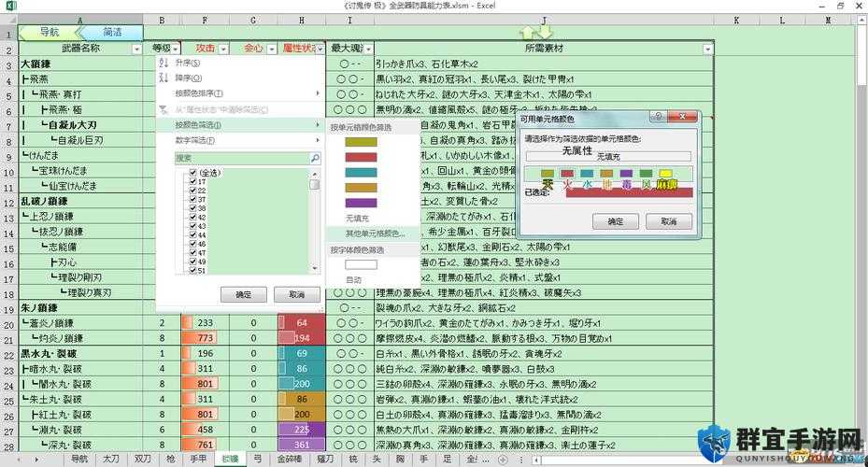Viewport: 868px width, 467px height.
Task: Expand the 数字筛选 number filters submenu
Action: coord(240,140)
